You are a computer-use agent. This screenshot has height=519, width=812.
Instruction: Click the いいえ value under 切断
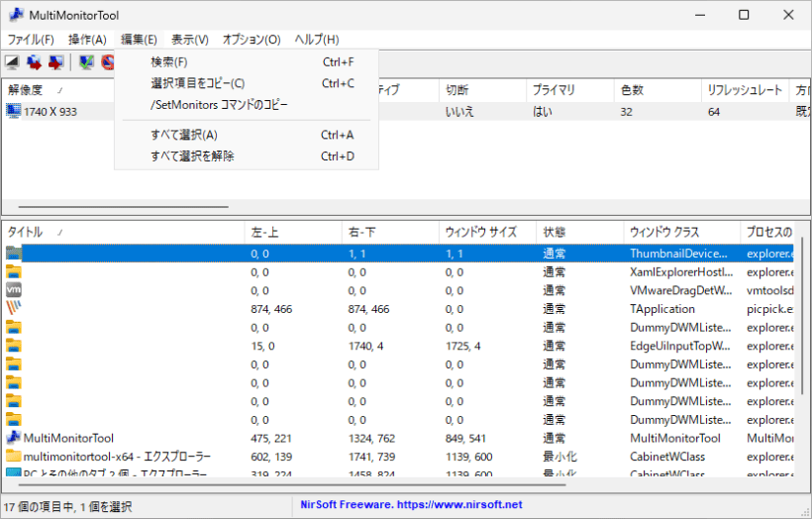coord(459,112)
